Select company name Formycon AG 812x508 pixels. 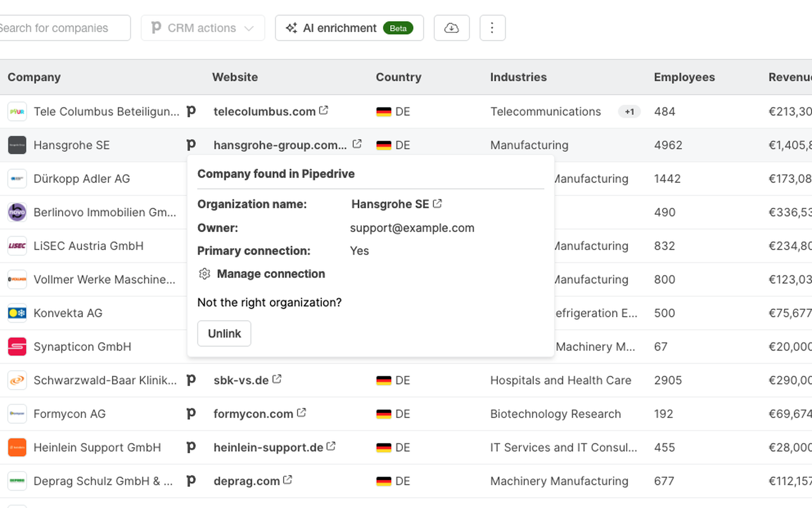[x=69, y=414]
